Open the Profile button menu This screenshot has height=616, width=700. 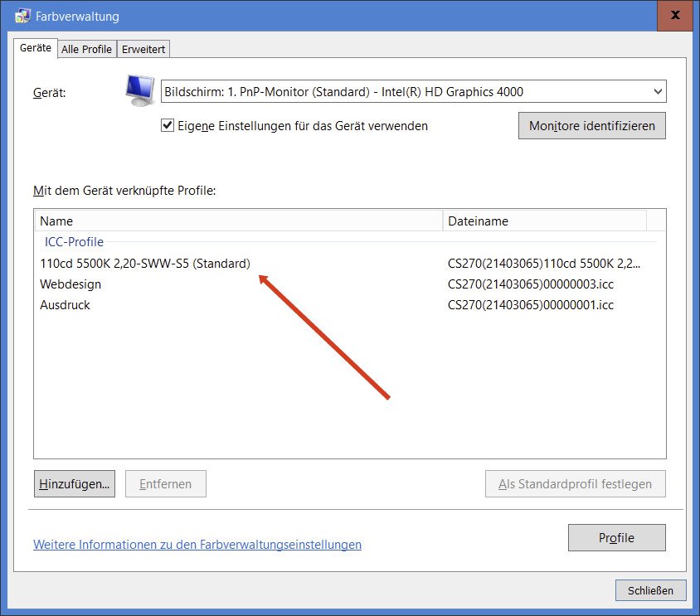[616, 538]
